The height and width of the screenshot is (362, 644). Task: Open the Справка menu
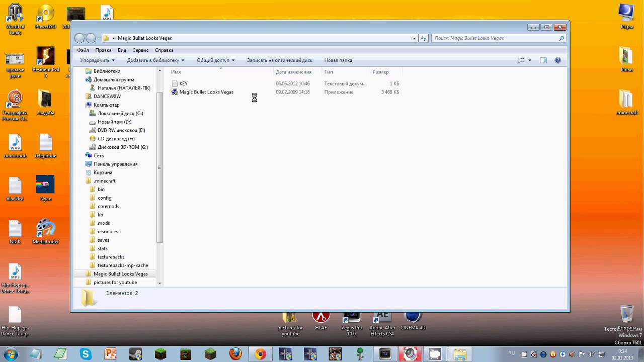pos(164,50)
